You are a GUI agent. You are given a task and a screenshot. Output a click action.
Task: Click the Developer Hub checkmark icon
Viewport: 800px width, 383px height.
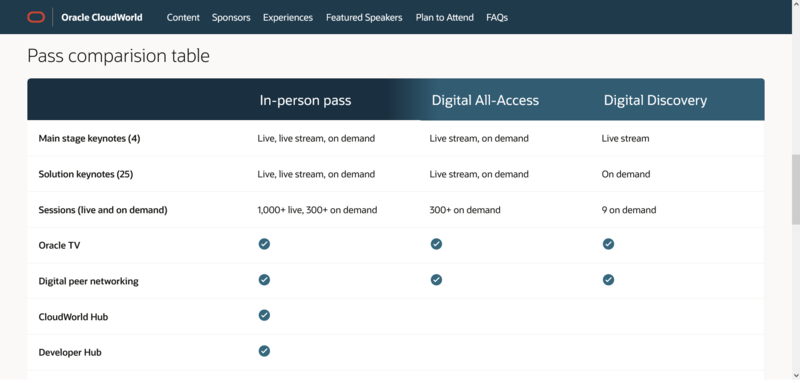tap(264, 351)
